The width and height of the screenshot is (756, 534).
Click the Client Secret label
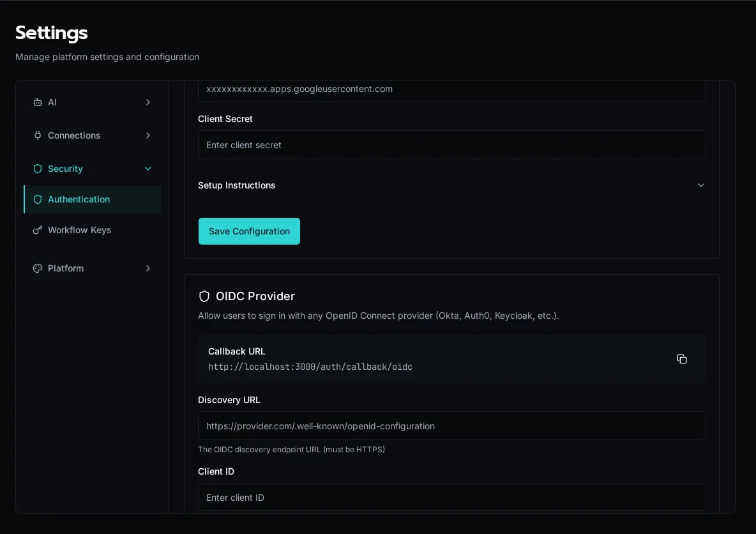tap(225, 119)
